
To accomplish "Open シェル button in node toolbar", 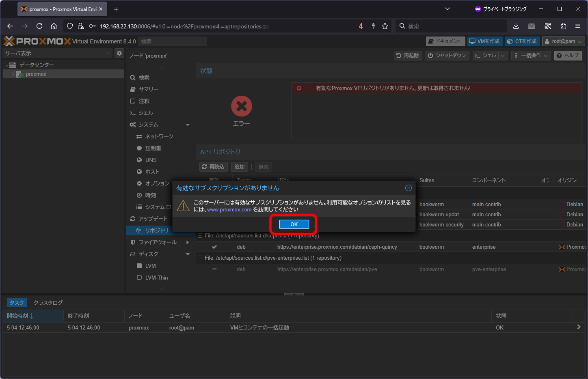I will 486,56.
